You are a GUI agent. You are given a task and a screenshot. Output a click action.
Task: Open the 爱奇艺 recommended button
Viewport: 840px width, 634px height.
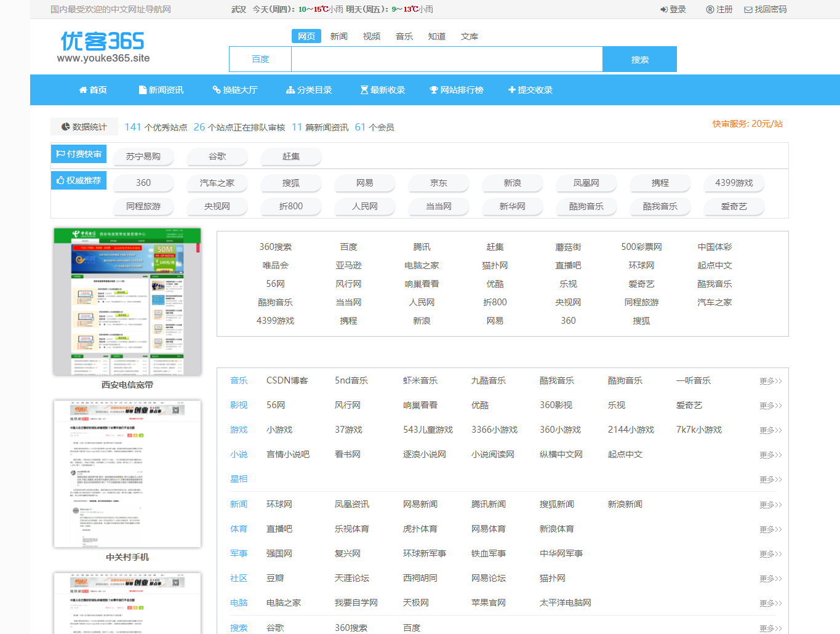(x=734, y=206)
